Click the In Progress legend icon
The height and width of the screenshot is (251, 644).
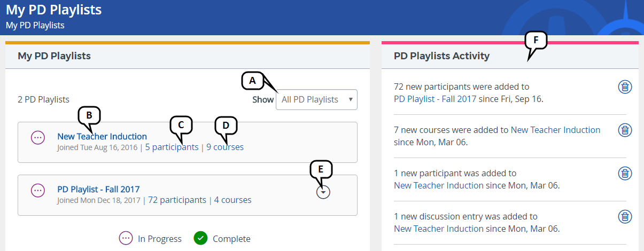click(x=126, y=238)
